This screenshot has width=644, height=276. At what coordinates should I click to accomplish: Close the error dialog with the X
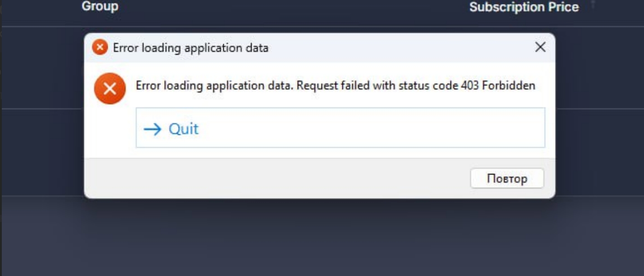pos(540,47)
